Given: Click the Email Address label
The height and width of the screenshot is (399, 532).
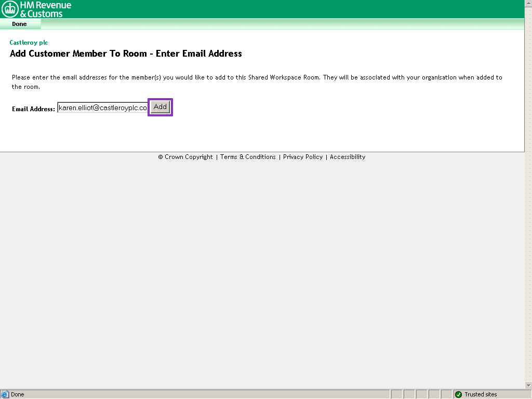Looking at the screenshot, I should (33, 109).
